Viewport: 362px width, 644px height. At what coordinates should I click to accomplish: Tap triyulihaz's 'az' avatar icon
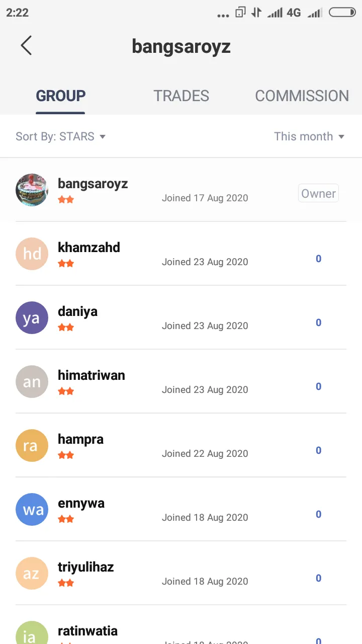click(32, 573)
